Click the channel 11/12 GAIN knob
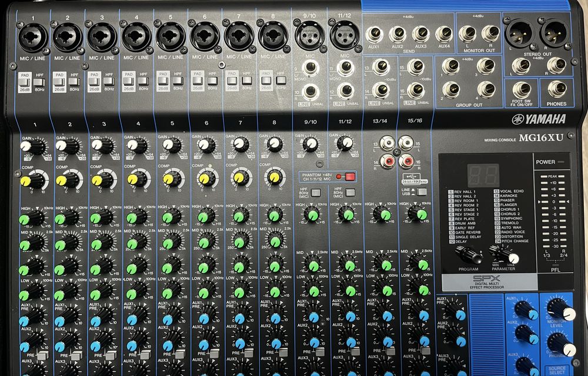Viewport: 588px width, 376px height. pos(345,143)
